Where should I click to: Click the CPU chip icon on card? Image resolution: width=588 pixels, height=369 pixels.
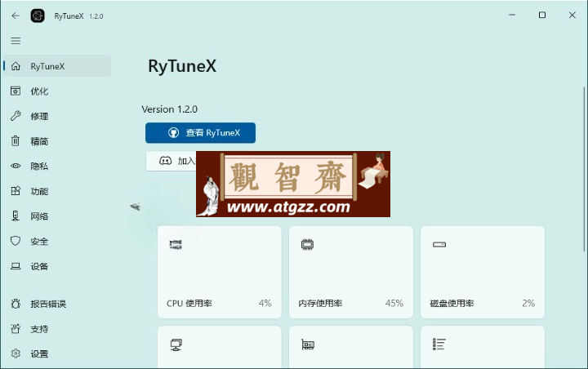pyautogui.click(x=176, y=245)
